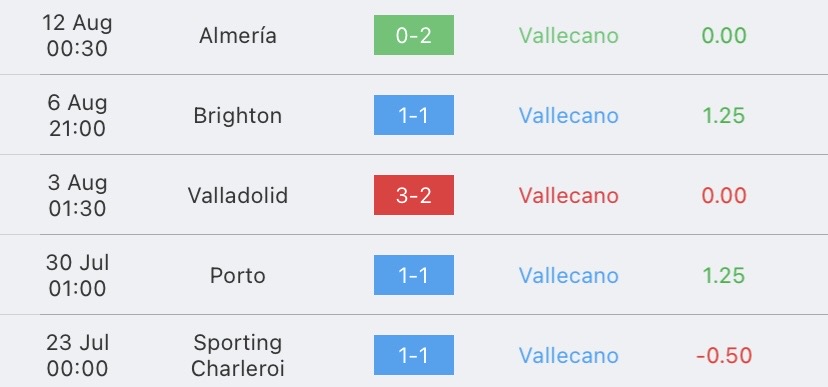Image resolution: width=828 pixels, height=387 pixels.
Task: Select Vallecano in the Porto row
Action: tap(568, 275)
